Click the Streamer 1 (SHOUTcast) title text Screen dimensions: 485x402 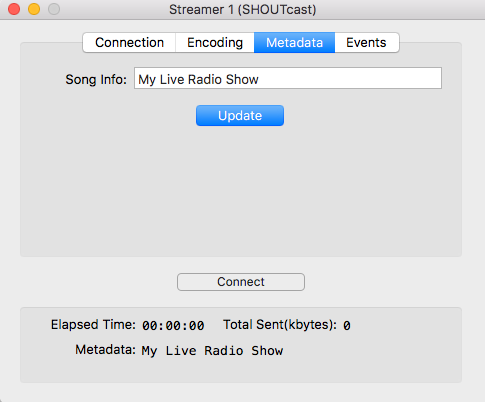242,9
